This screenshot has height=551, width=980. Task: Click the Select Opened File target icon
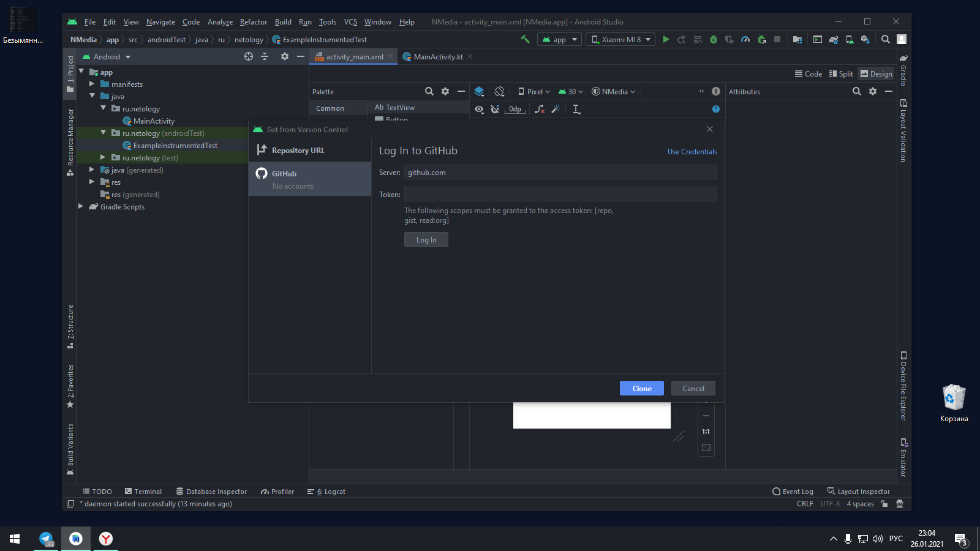249,56
